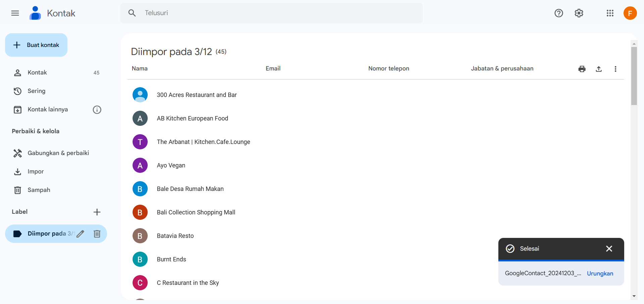The height and width of the screenshot is (304, 644).
Task: Add a new label with plus icon
Action: 97,212
